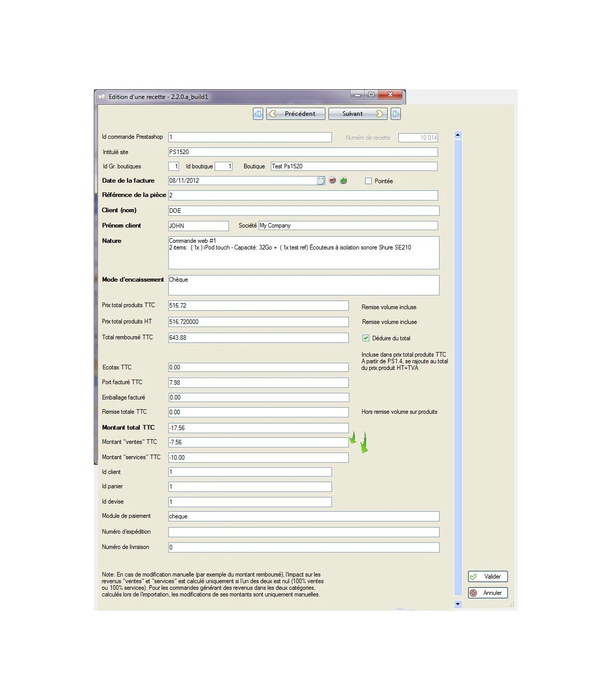Uncheck the Déduire du total checkbox
Viewport: 612px width, 700px height.
(x=366, y=338)
